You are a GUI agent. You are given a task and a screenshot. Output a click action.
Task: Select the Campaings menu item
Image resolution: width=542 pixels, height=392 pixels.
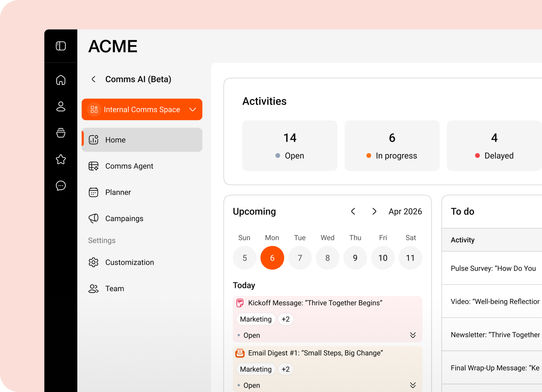(124, 219)
